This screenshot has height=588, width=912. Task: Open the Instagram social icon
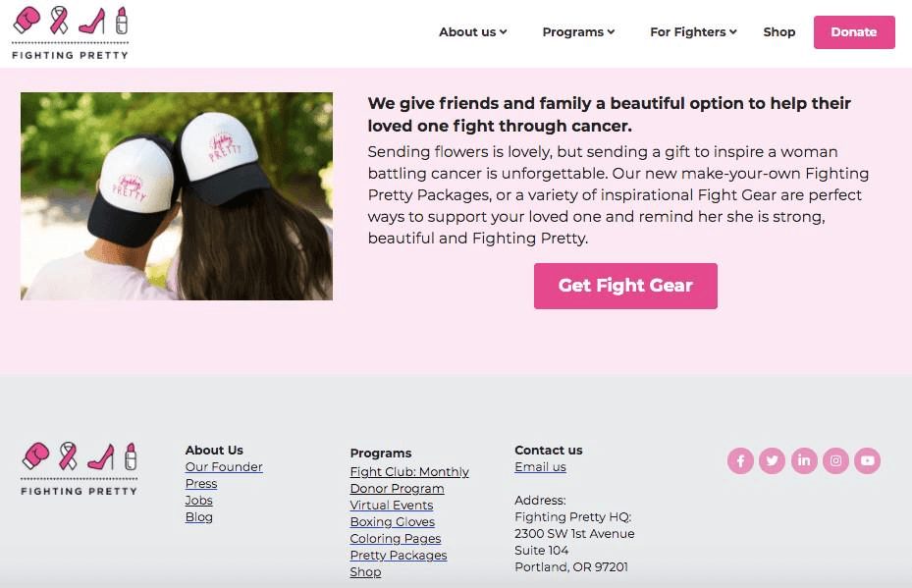point(835,460)
